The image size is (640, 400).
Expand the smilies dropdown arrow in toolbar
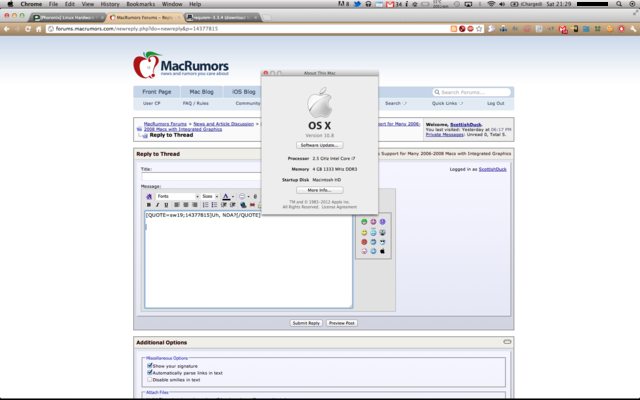[248, 197]
